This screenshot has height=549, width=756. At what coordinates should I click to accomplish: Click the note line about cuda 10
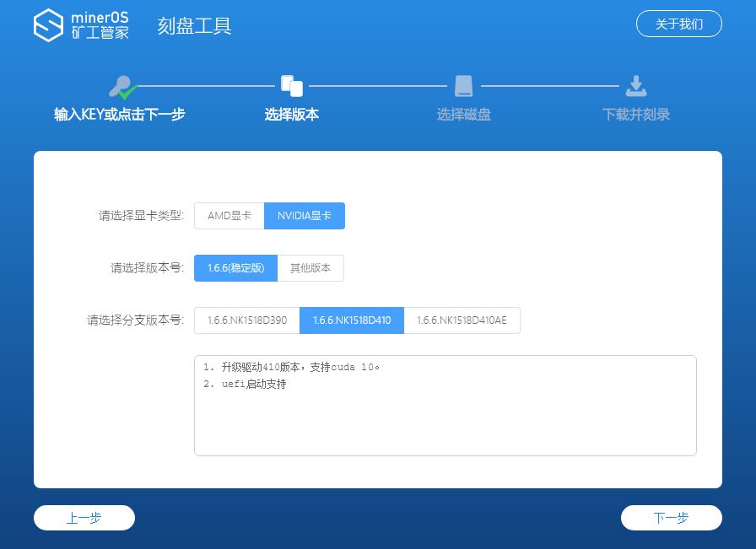pyautogui.click(x=291, y=368)
